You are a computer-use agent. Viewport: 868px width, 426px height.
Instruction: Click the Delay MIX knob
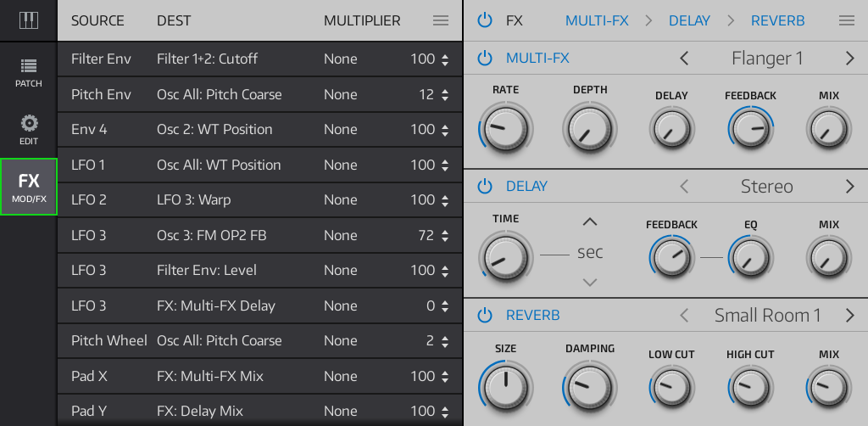(x=829, y=258)
